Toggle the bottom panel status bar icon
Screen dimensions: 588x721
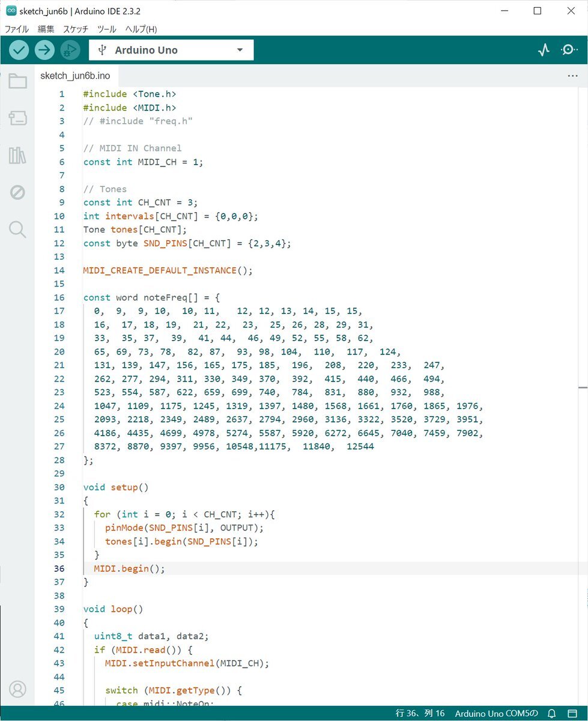tap(572, 713)
